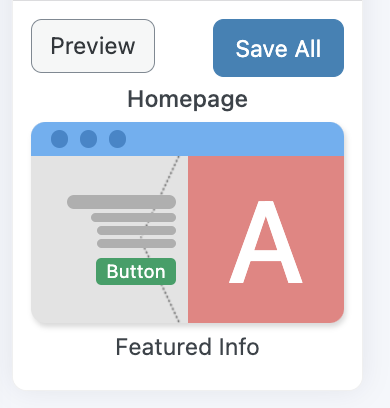The height and width of the screenshot is (408, 390).
Task: Select the red image panel of thumbnail
Action: click(x=266, y=239)
